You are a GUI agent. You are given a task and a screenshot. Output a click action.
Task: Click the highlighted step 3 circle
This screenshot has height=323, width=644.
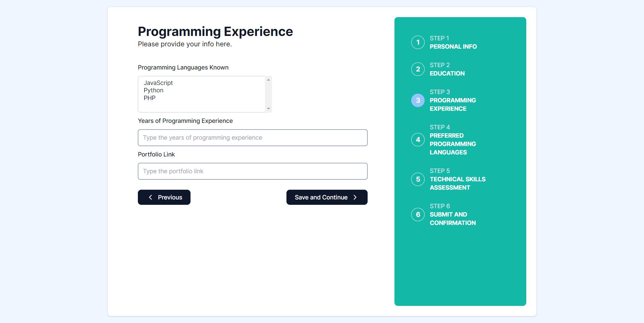(x=418, y=100)
